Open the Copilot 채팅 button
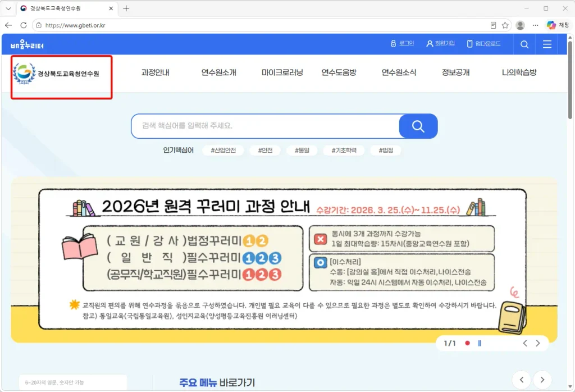This screenshot has width=575, height=392. point(558,25)
